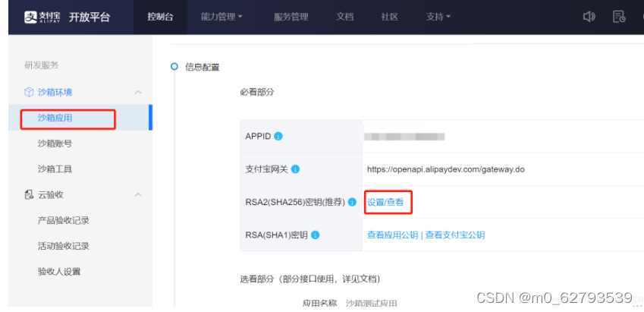This screenshot has width=644, height=312.
Task: Open the document icon in top bar
Action: (619, 17)
